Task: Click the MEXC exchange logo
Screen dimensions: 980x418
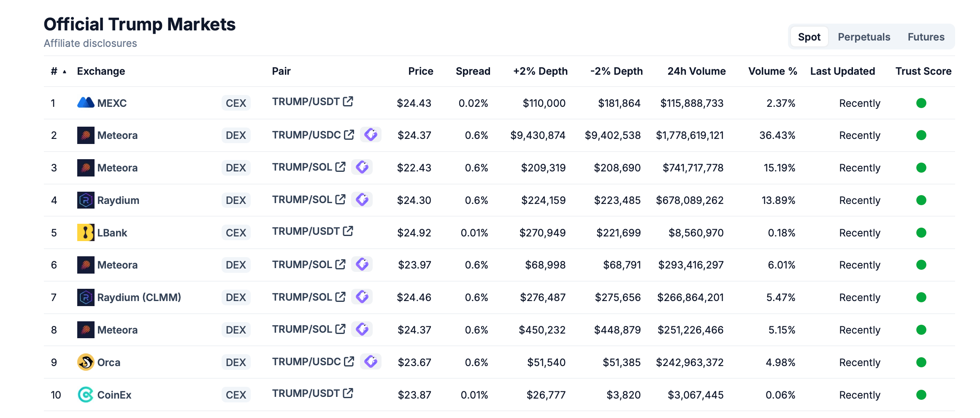Action: pos(86,103)
